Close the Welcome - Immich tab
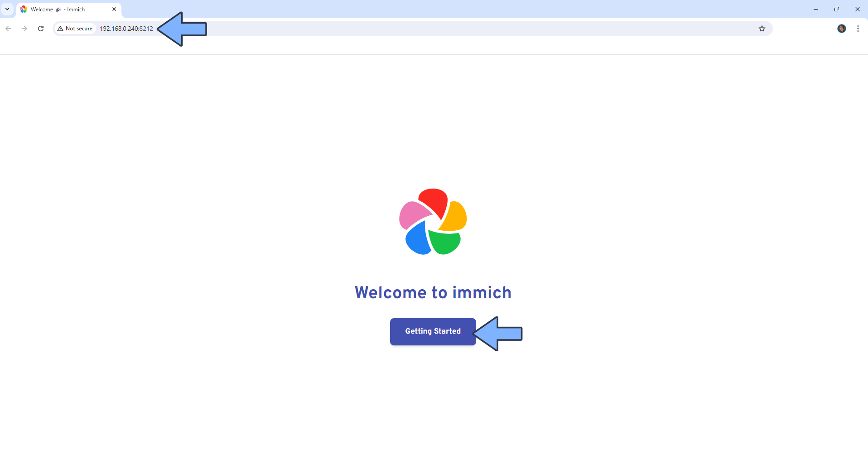 point(114,9)
